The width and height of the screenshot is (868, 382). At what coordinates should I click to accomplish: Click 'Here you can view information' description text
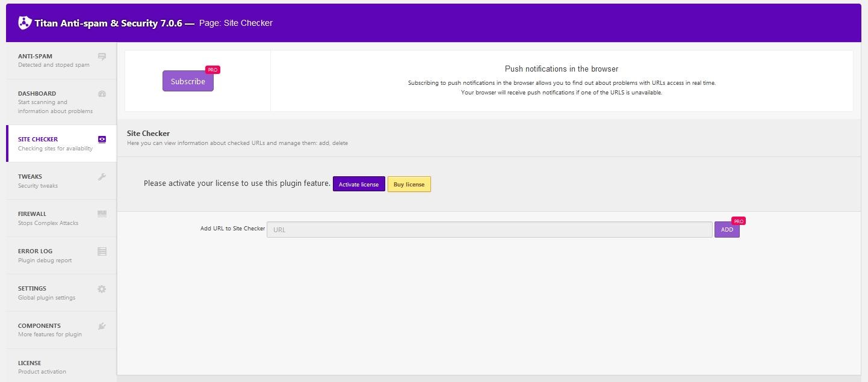[237, 143]
